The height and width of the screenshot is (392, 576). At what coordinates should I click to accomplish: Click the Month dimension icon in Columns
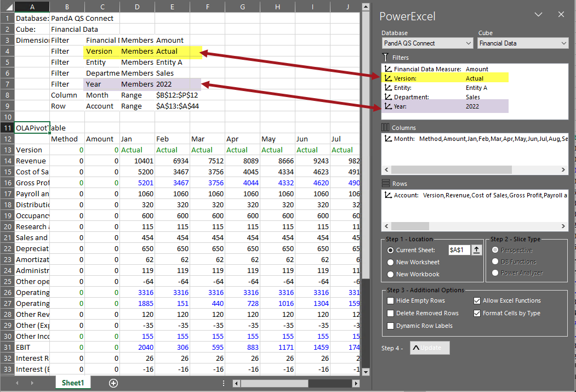point(388,139)
